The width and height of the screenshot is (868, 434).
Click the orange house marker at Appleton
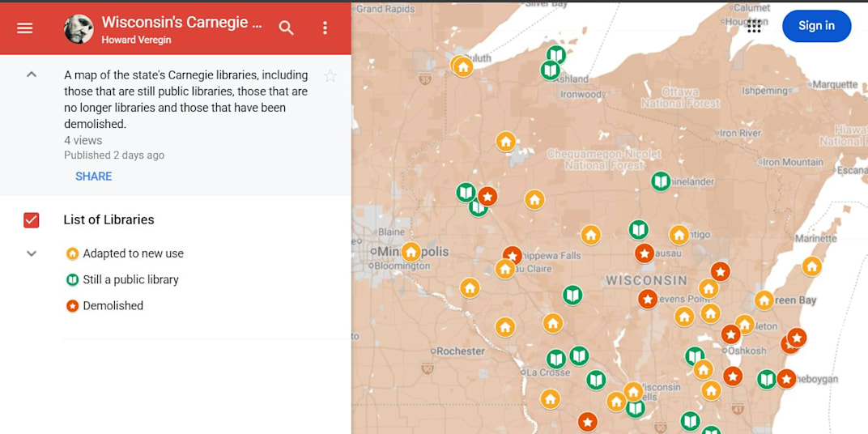point(745,325)
